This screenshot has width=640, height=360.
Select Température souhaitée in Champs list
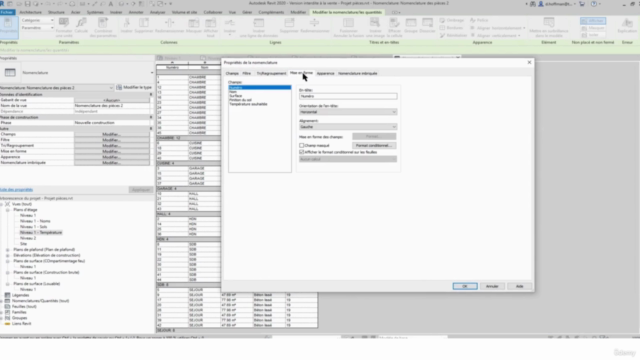[248, 104]
